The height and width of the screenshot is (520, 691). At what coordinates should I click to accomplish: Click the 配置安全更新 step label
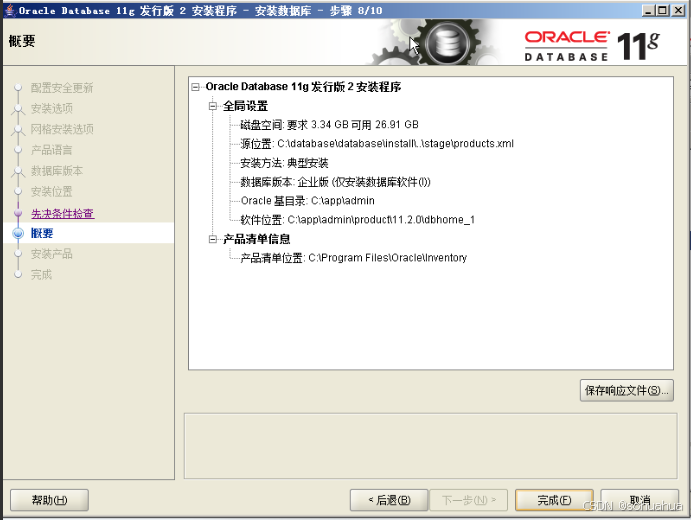click(x=62, y=88)
